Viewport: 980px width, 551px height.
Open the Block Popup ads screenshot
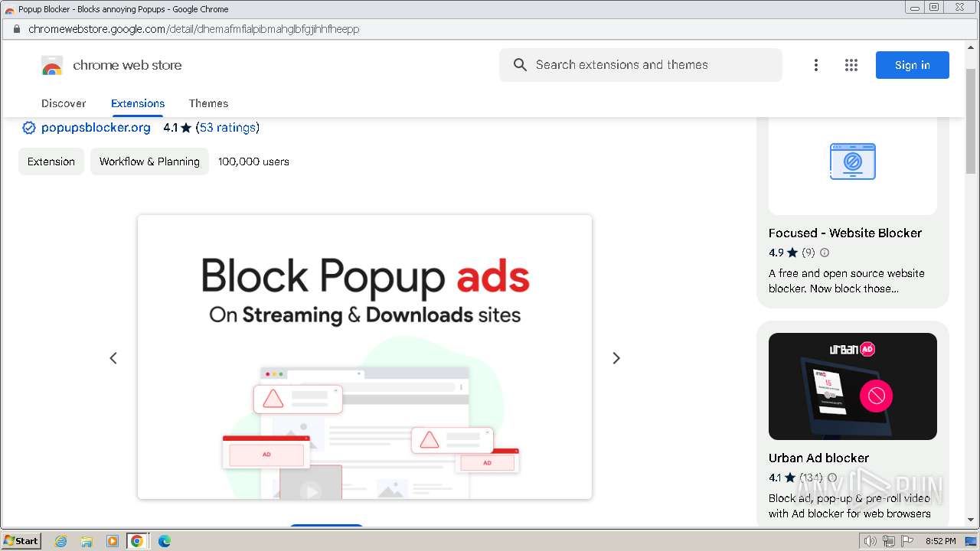pyautogui.click(x=364, y=357)
